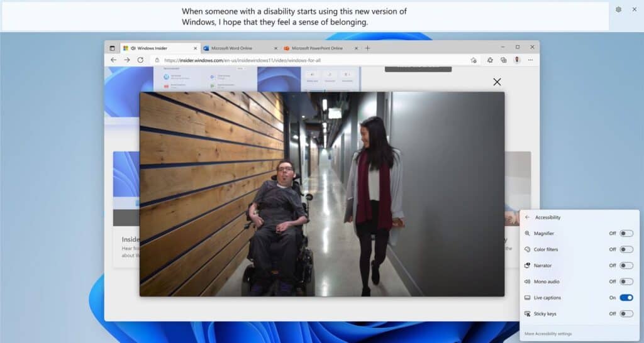The width and height of the screenshot is (644, 343).
Task: Turn on the Magnifier toggle
Action: tap(626, 233)
